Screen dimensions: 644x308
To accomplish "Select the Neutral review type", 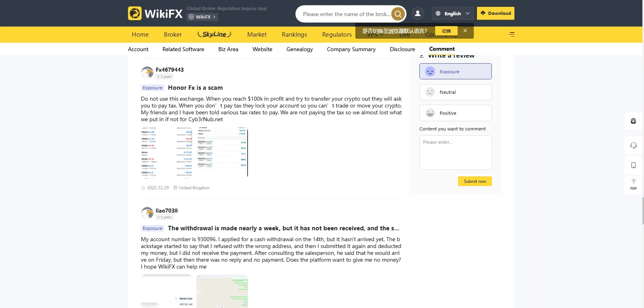I will pyautogui.click(x=456, y=92).
